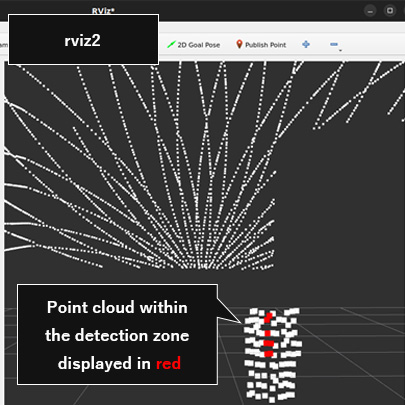Choose the 2D Goal Pose text label
This screenshot has height=405, width=405.
click(x=199, y=45)
